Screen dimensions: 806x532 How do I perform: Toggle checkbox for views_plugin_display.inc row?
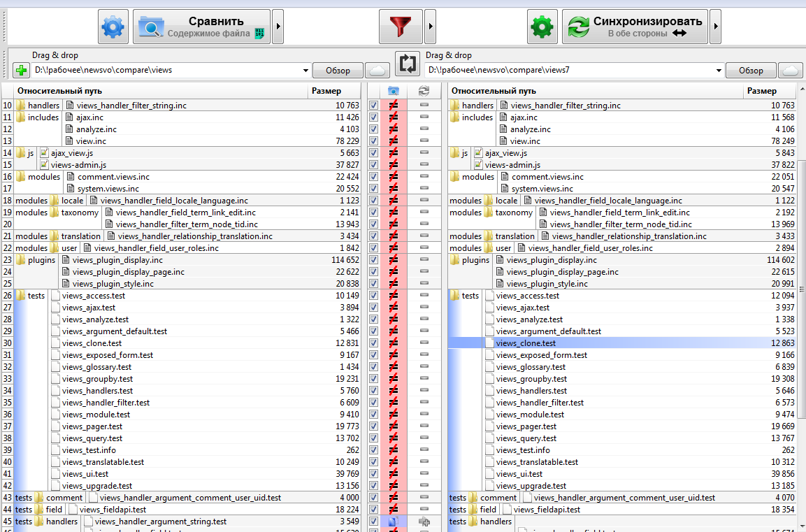(374, 259)
